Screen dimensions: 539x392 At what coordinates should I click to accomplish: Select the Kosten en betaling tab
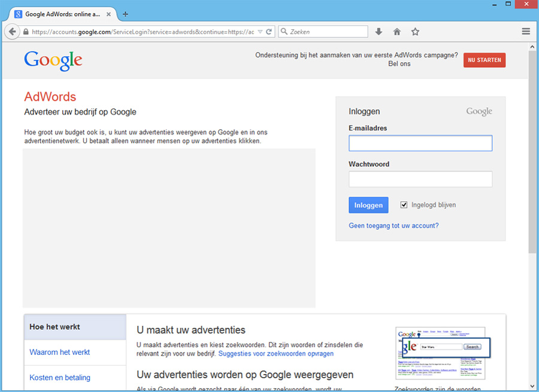click(x=75, y=378)
